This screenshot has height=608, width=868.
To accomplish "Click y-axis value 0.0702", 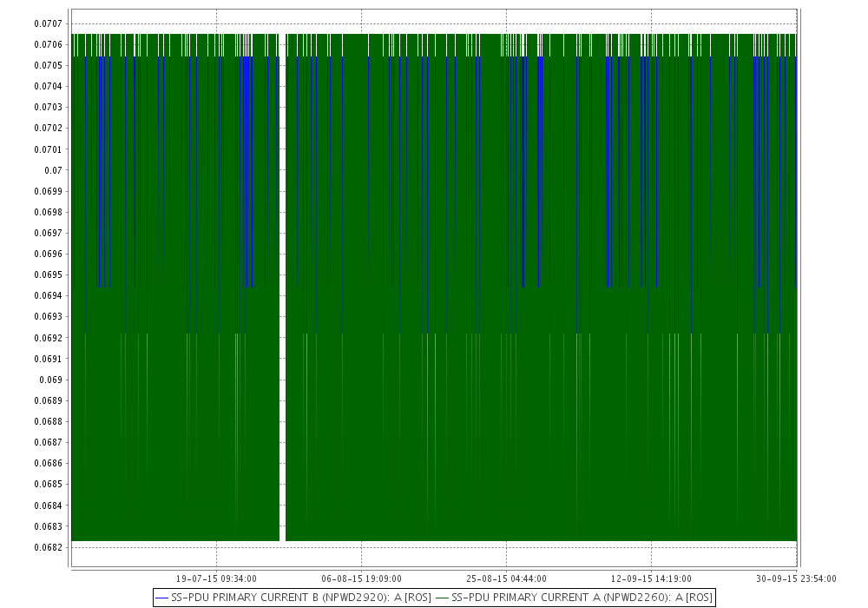I will click(48, 128).
